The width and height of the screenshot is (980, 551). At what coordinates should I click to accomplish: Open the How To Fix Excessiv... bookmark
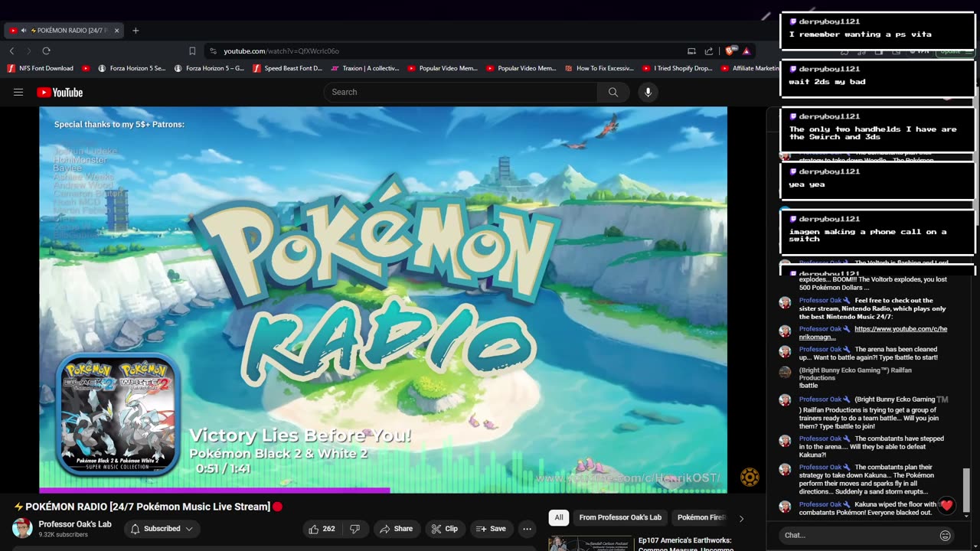point(599,68)
